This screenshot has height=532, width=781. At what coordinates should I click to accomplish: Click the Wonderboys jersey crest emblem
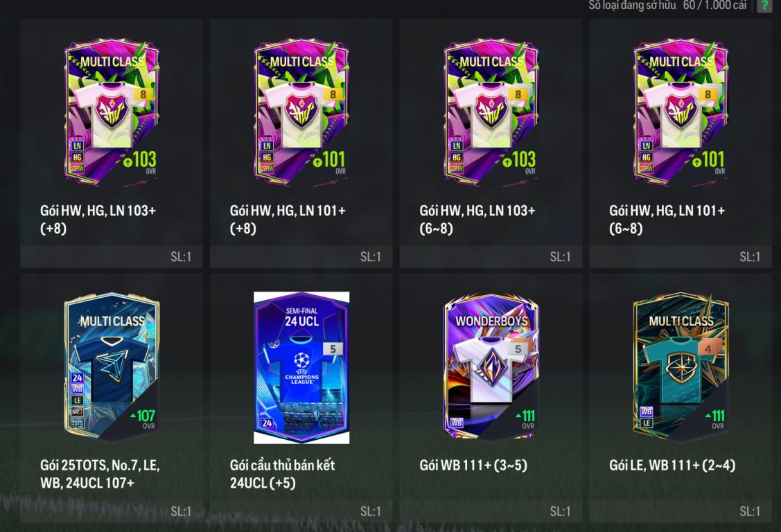(x=491, y=369)
